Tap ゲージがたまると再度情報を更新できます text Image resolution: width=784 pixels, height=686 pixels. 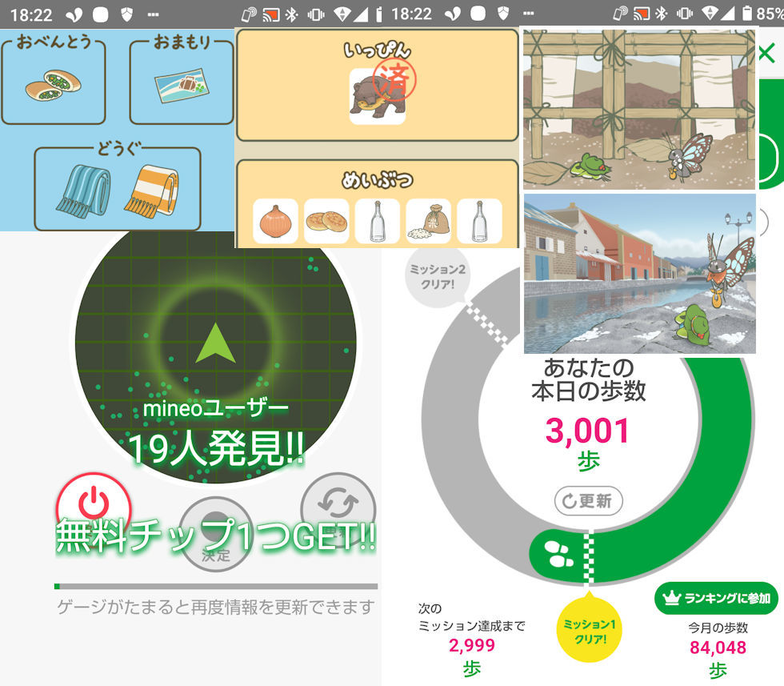click(215, 607)
